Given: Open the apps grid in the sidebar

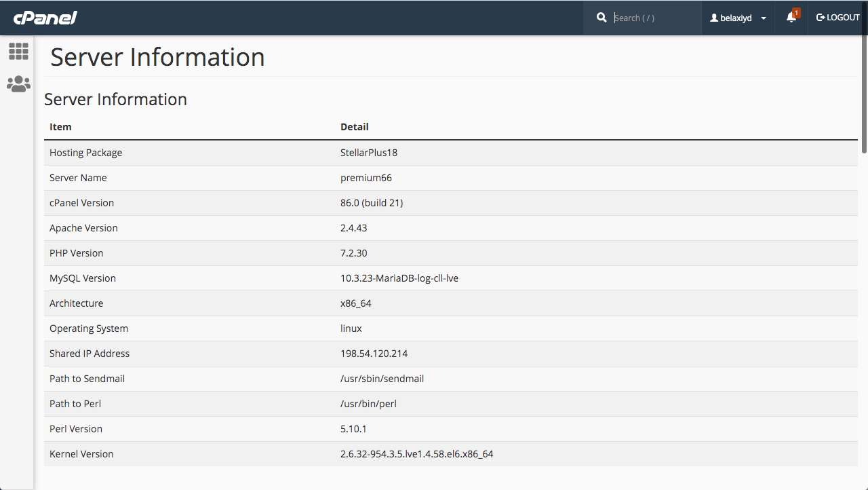Looking at the screenshot, I should pos(18,52).
